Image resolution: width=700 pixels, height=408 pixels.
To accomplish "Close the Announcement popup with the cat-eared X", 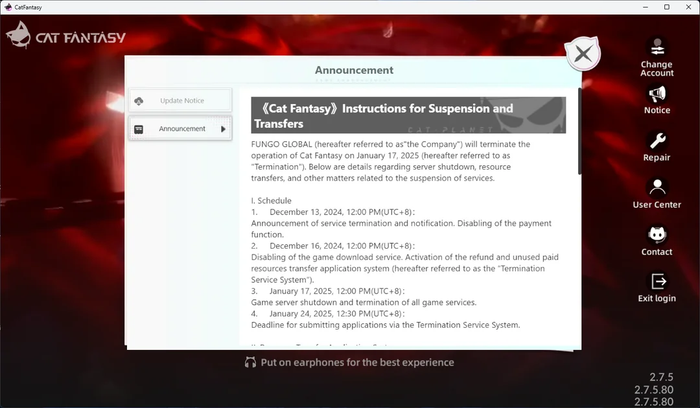I will pos(583,54).
